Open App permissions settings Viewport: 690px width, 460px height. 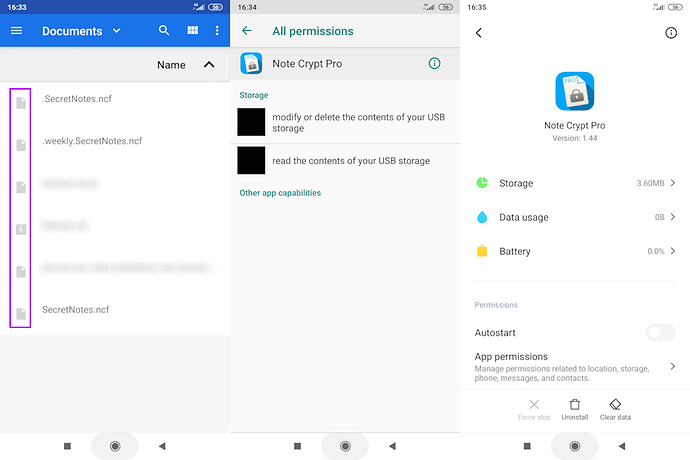click(575, 367)
